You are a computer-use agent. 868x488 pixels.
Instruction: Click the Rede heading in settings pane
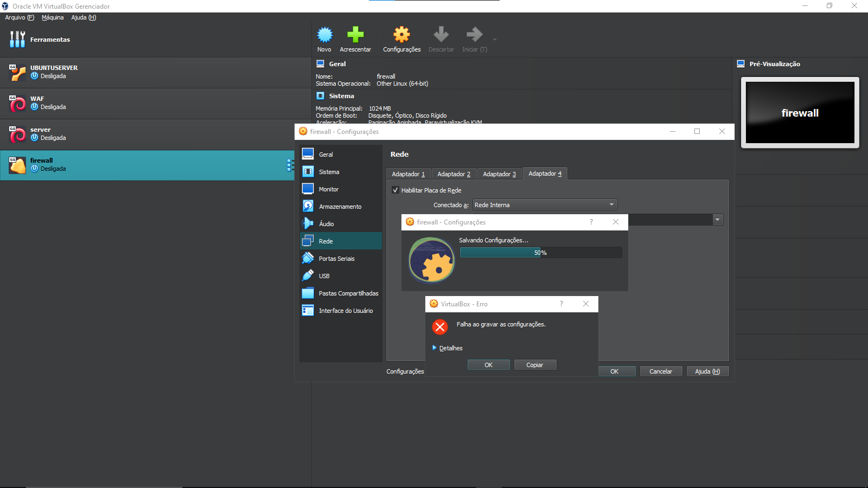tap(400, 155)
